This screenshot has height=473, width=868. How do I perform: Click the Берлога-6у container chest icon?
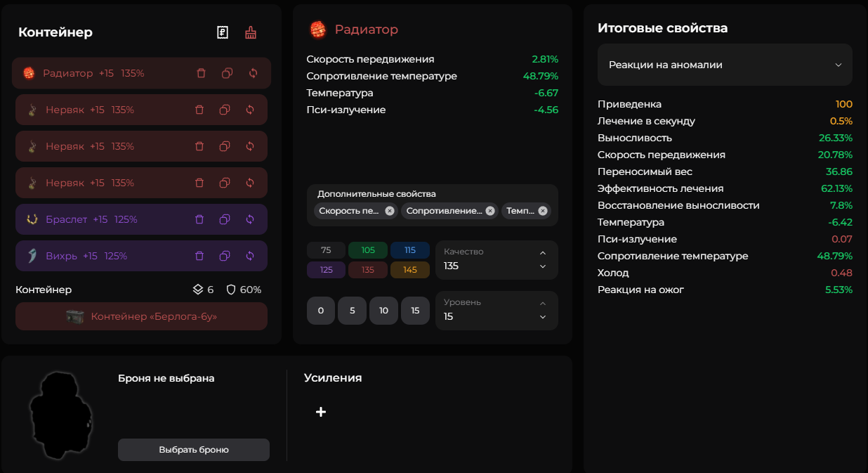coord(75,316)
